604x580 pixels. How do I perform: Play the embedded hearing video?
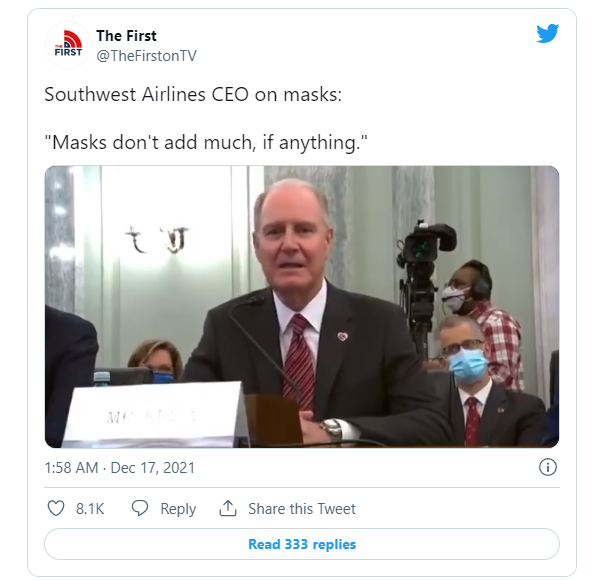pos(301,306)
